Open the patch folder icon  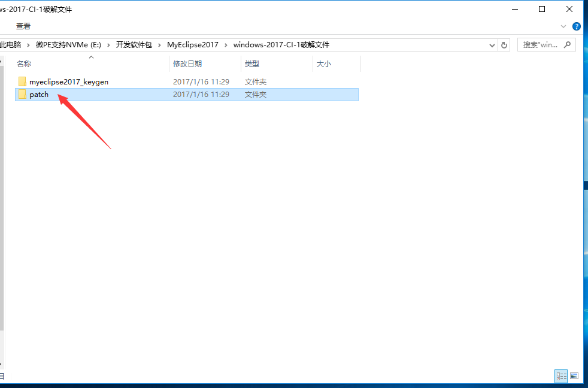tap(22, 95)
